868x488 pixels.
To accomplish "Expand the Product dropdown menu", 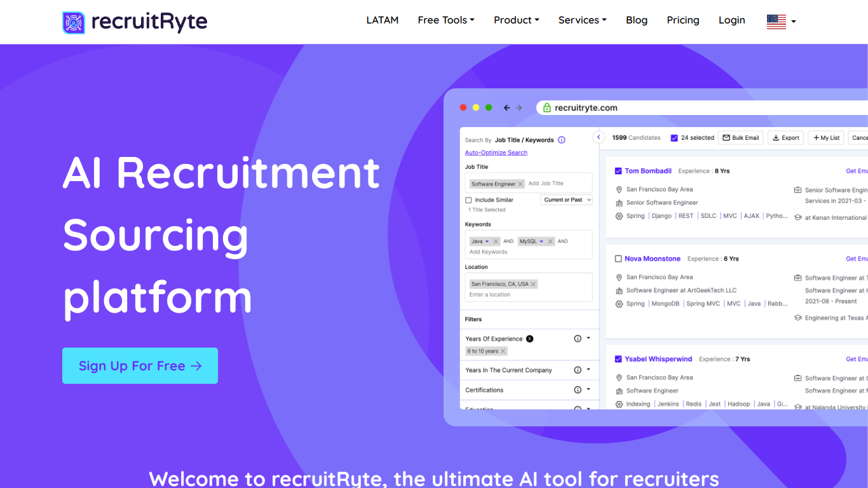I will pyautogui.click(x=517, y=20).
